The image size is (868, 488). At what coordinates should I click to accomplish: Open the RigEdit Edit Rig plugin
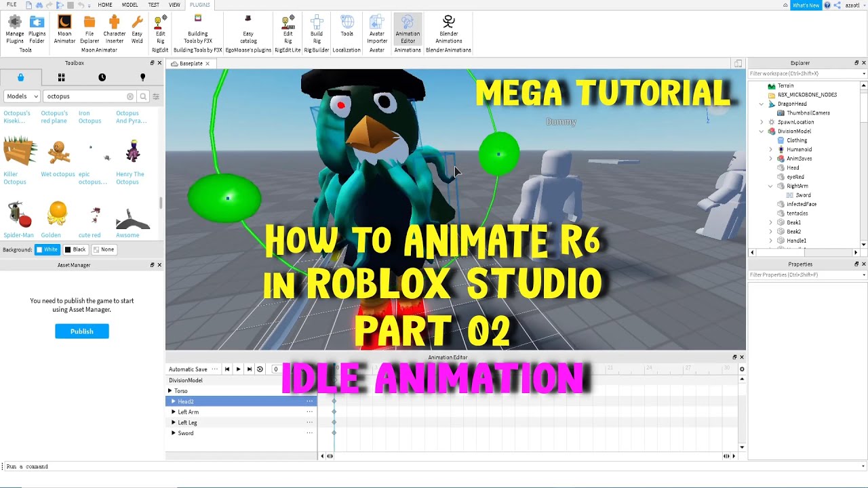click(160, 29)
